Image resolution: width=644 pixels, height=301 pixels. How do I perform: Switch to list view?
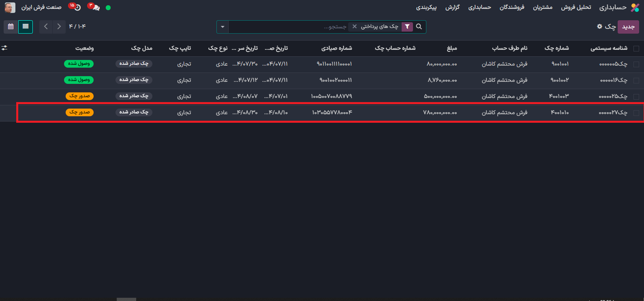pyautogui.click(x=26, y=27)
